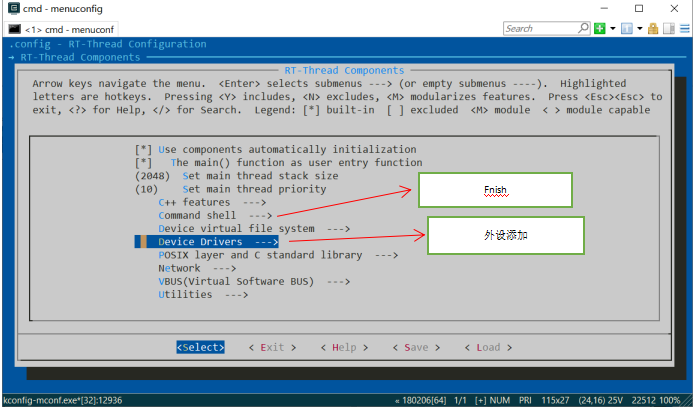
Task: Click the .config - RT-Thread Configuration header
Action: point(108,44)
